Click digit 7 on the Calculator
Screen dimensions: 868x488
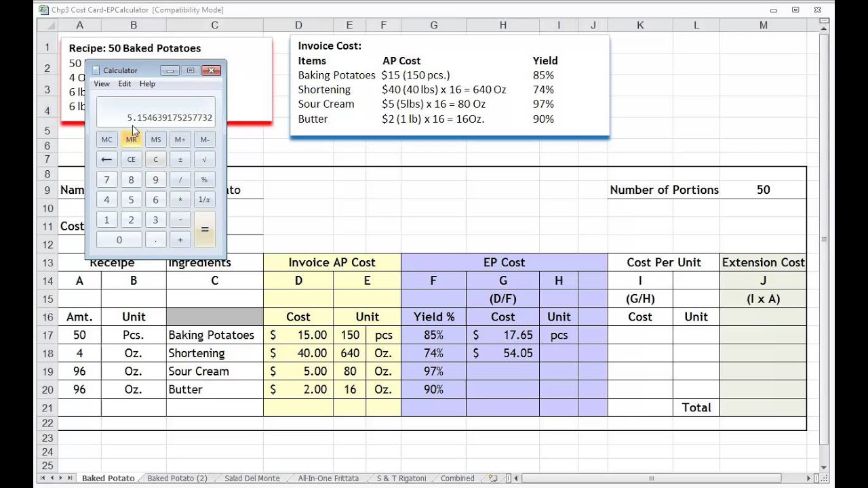tap(106, 180)
